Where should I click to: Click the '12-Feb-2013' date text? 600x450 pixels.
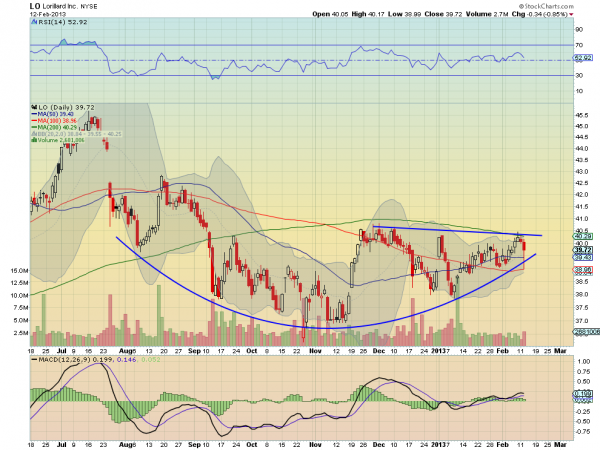point(48,14)
